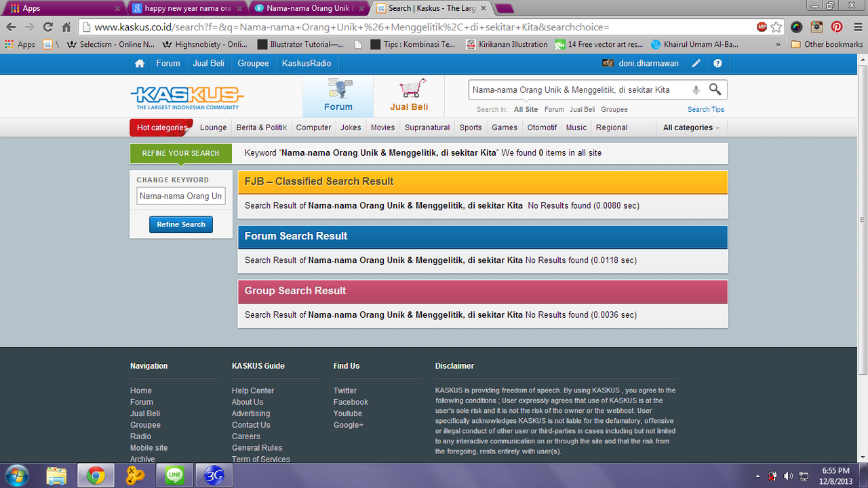Open the pencil create-post icon
The image size is (868, 488).
click(696, 63)
